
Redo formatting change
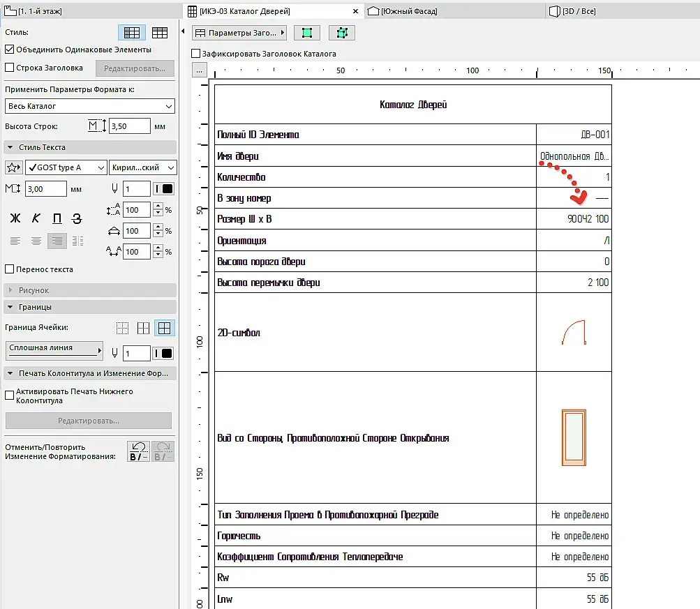pyautogui.click(x=163, y=451)
